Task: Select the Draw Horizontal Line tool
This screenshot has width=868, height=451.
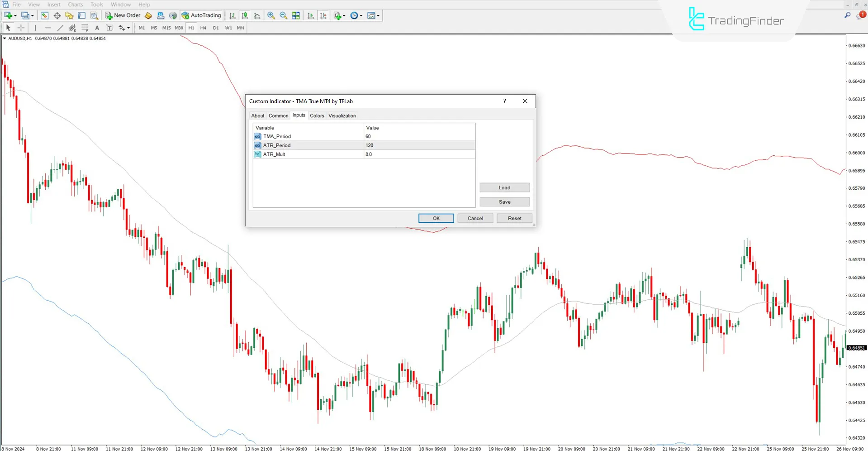Action: [48, 28]
